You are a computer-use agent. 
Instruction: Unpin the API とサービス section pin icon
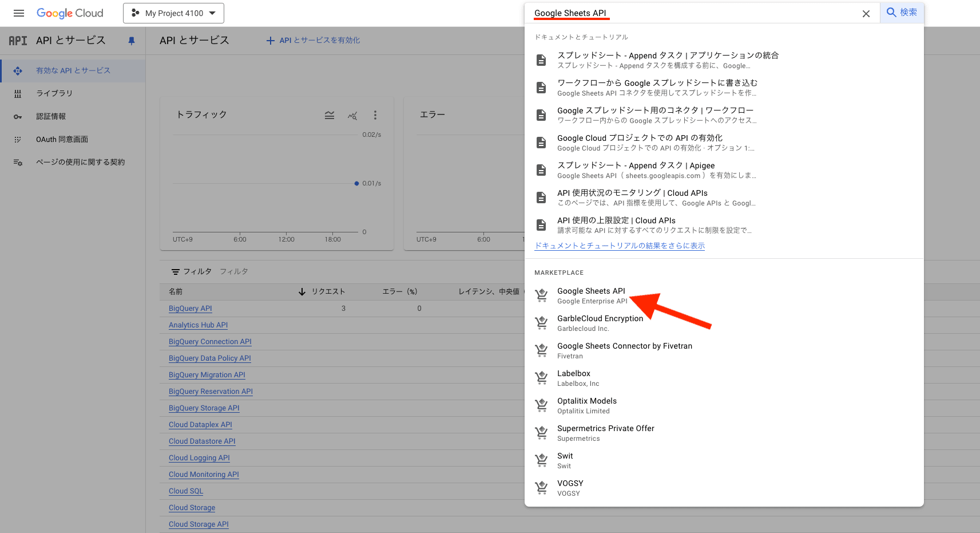click(131, 40)
